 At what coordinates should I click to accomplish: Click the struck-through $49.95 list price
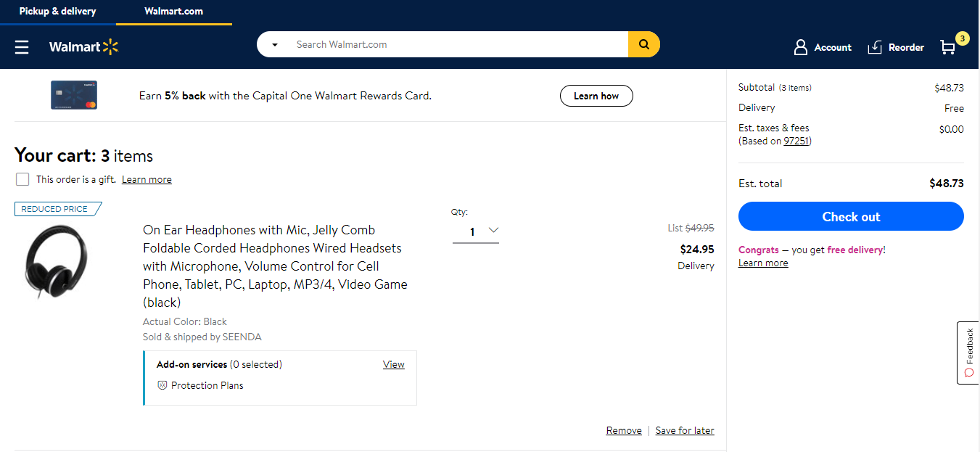(x=700, y=228)
